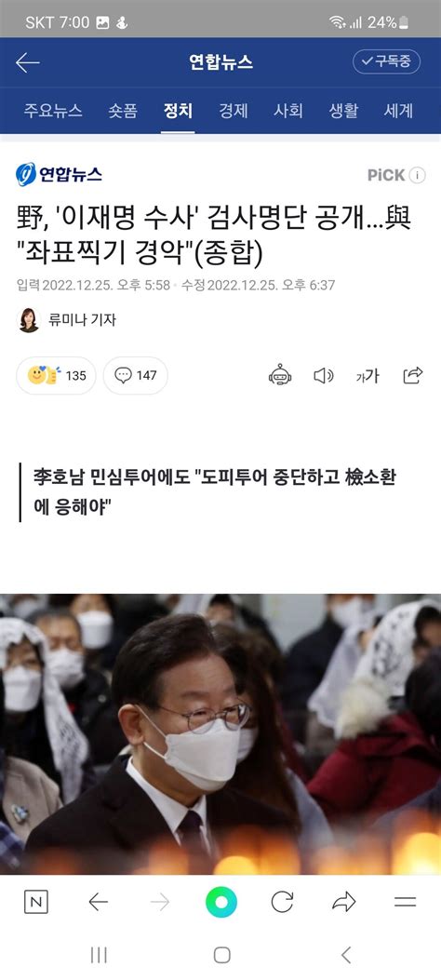Tap the Naver N home icon

click(35, 902)
